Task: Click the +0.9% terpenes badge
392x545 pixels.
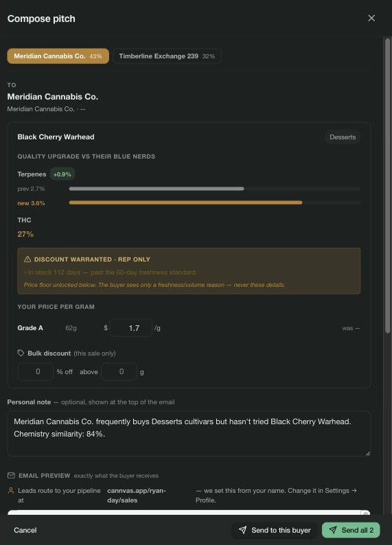Action: coord(62,174)
